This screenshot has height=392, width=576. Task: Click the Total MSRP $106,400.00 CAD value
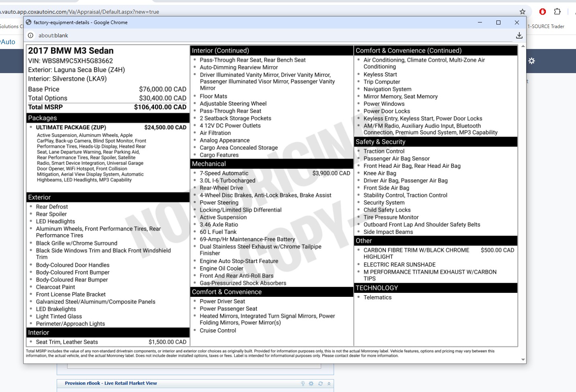click(x=160, y=107)
